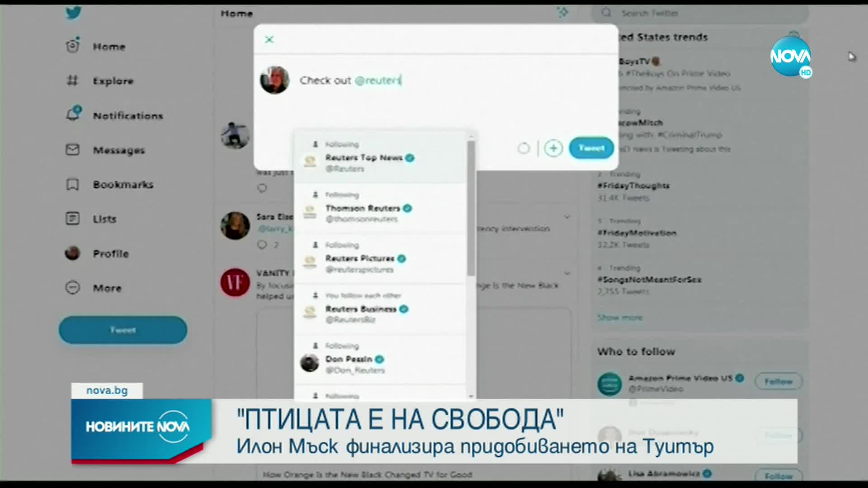
Task: Select Don Pessin suggestion
Action: click(381, 360)
